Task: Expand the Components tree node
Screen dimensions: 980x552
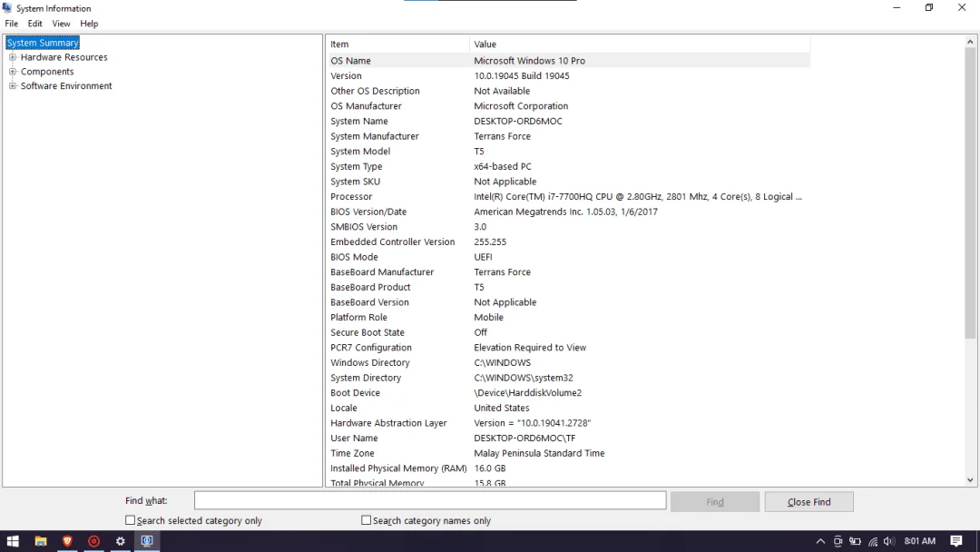Action: click(13, 71)
